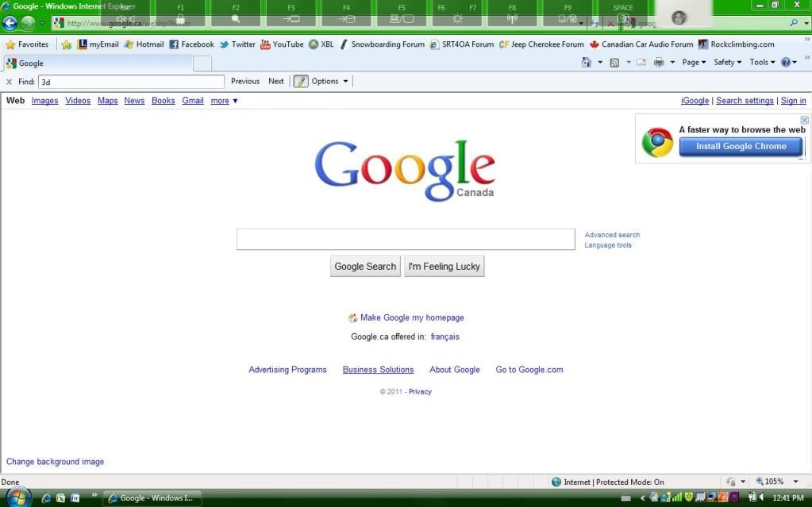
Task: Open the zoom level dropdown arrow
Action: [796, 482]
